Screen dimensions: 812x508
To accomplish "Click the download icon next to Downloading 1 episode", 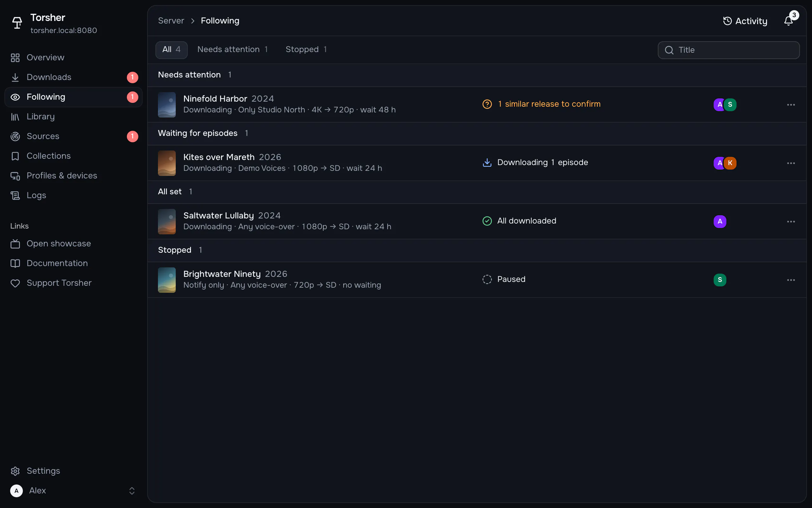I will point(487,163).
